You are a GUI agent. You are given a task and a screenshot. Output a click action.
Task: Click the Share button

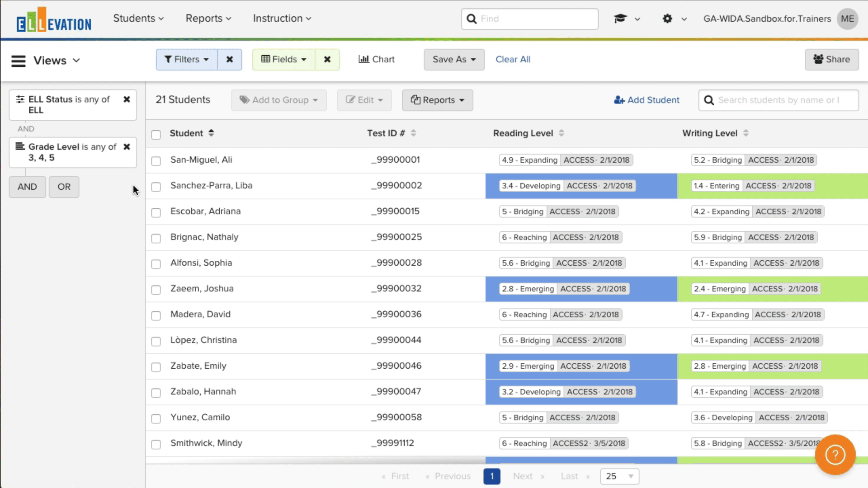pos(832,60)
